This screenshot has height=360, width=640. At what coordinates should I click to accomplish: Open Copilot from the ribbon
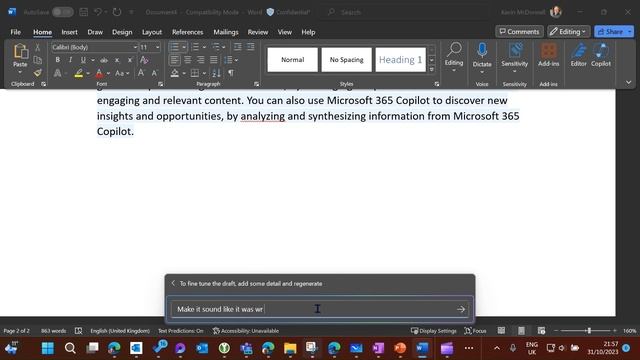point(601,55)
